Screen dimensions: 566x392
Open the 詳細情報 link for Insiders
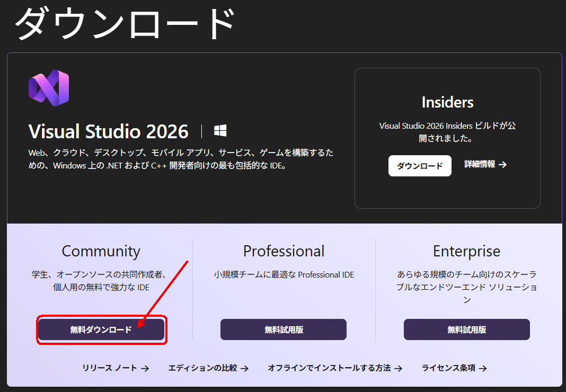(x=480, y=165)
